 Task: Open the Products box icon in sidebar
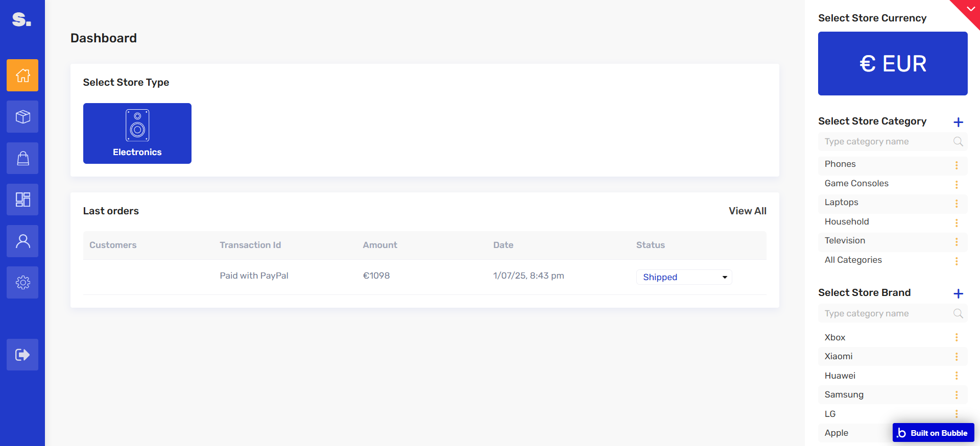pyautogui.click(x=22, y=117)
